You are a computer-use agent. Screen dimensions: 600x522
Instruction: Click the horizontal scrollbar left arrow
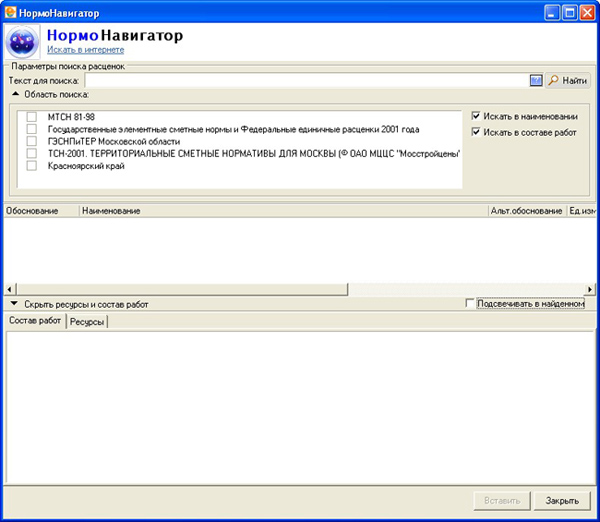pos(10,289)
